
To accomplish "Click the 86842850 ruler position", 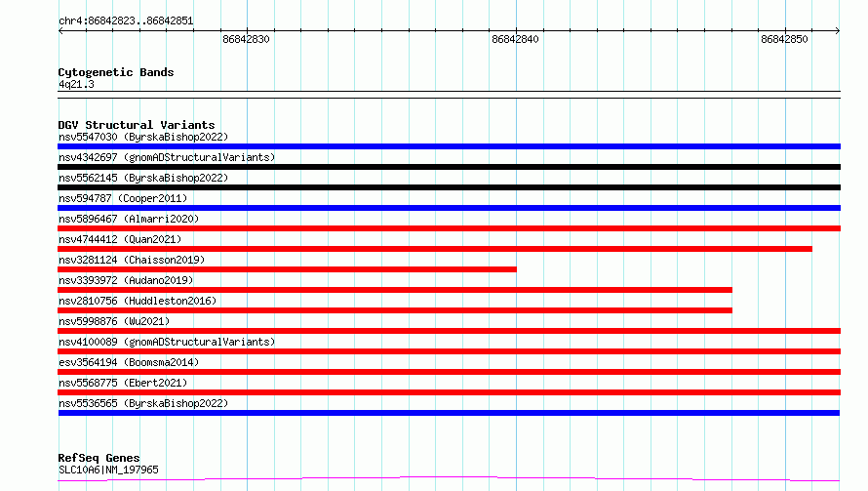I will click(784, 39).
